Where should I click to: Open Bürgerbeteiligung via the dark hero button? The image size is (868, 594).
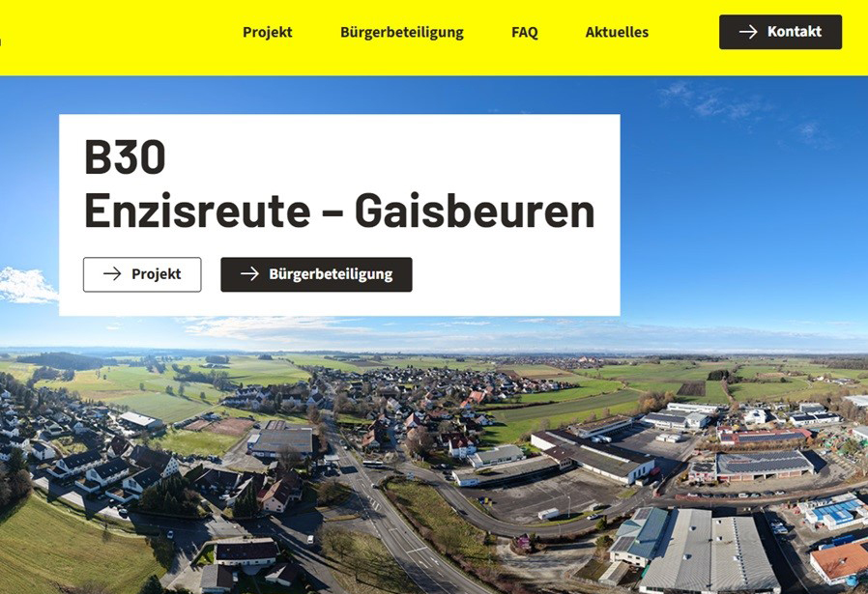pyautogui.click(x=316, y=274)
